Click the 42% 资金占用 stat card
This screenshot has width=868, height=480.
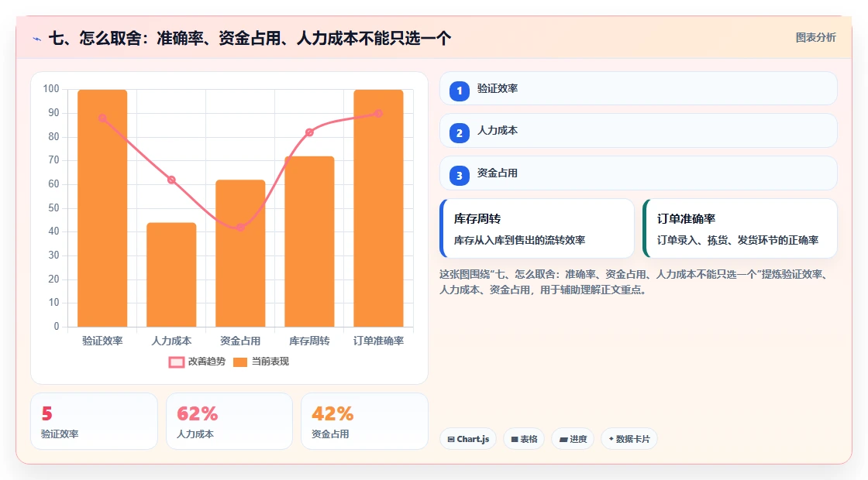coord(365,421)
